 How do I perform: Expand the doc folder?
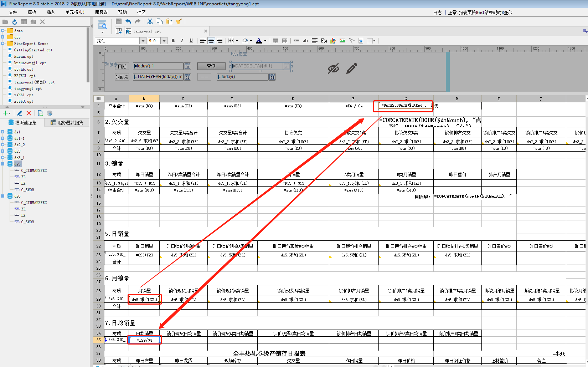[2, 37]
